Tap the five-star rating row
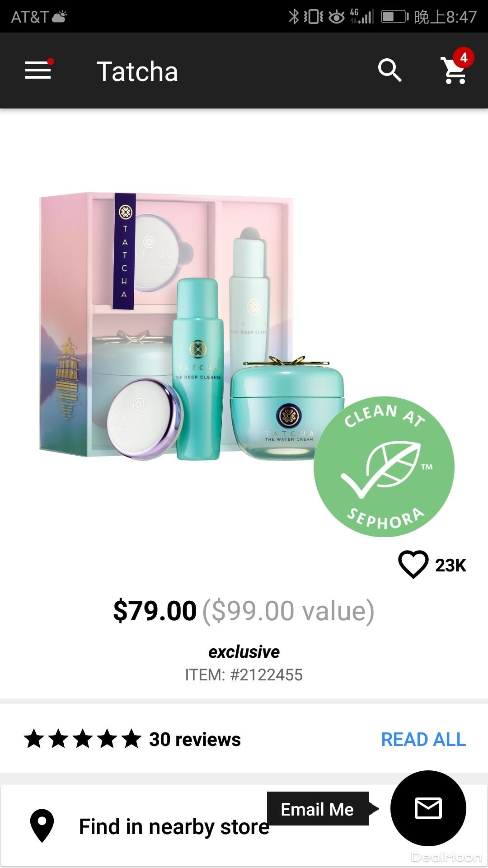The image size is (488, 868). (83, 739)
